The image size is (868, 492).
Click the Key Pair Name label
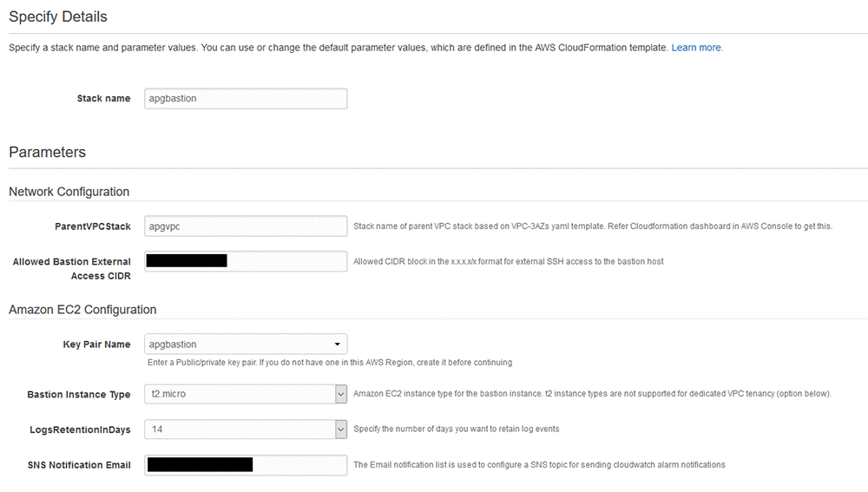tap(96, 344)
